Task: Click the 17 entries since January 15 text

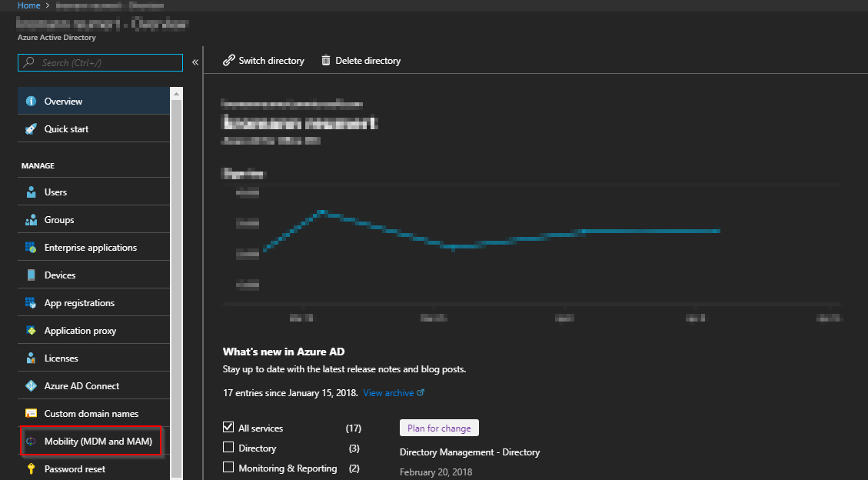Action: [290, 392]
